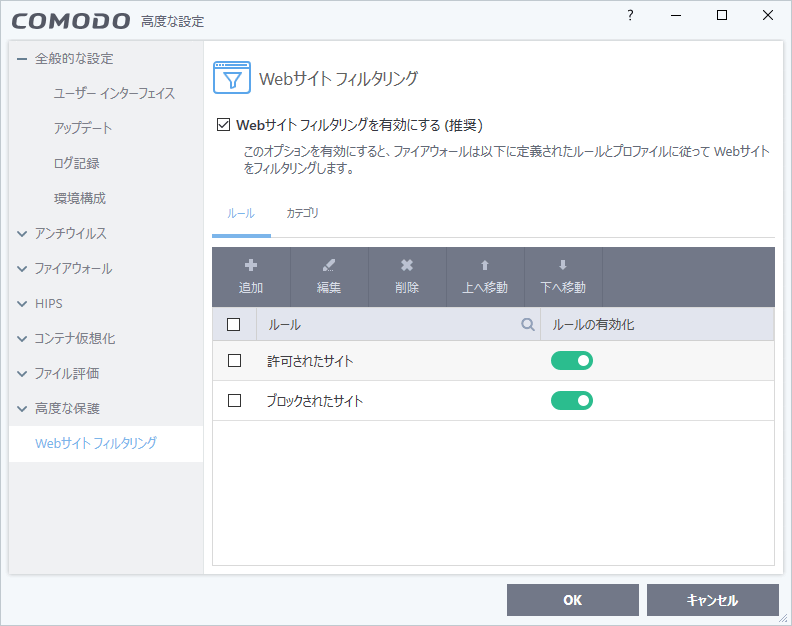This screenshot has height=626, width=792.
Task: Check the 許可されたサイト row checkbox
Action: tap(235, 361)
